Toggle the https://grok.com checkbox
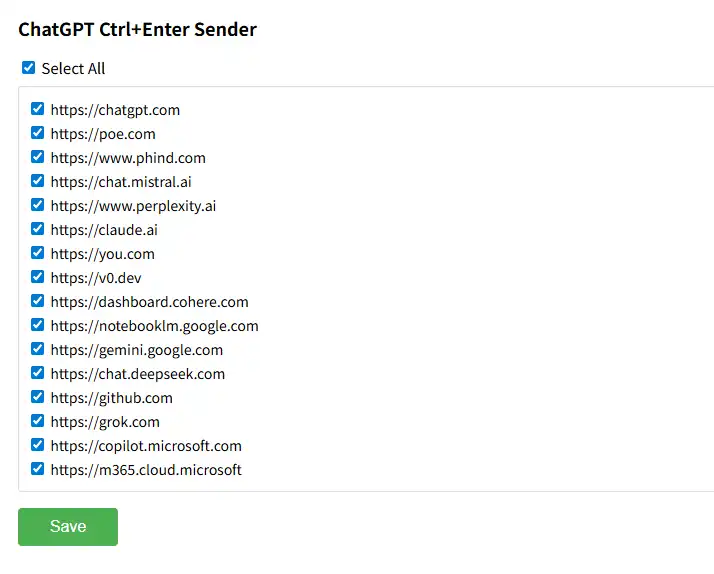The height and width of the screenshot is (574, 714). pyautogui.click(x=38, y=421)
